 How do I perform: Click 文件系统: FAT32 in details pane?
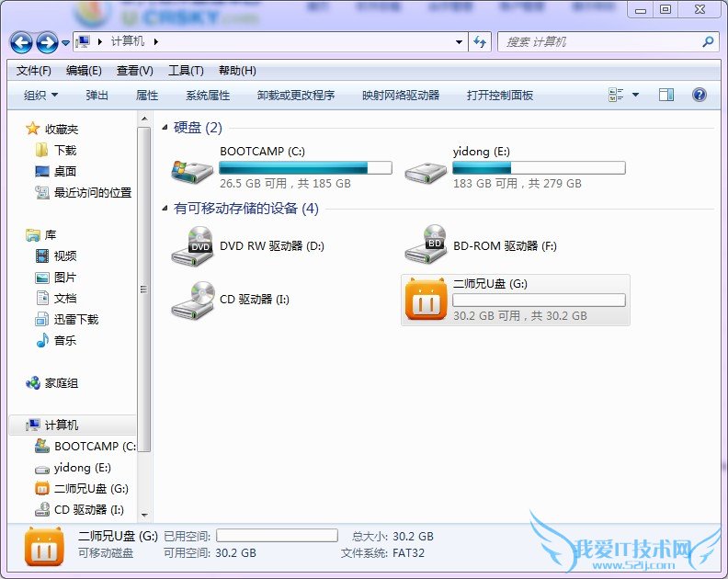coord(382,553)
